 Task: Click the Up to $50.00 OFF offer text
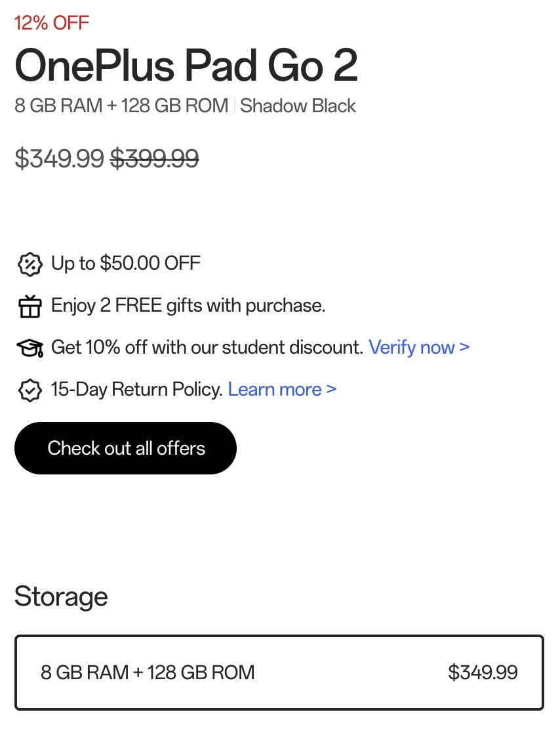[126, 264]
